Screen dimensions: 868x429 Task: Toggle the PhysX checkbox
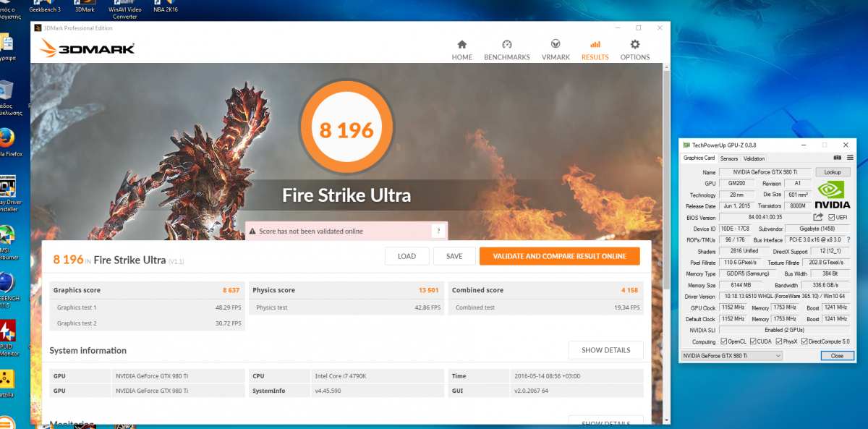click(x=778, y=341)
